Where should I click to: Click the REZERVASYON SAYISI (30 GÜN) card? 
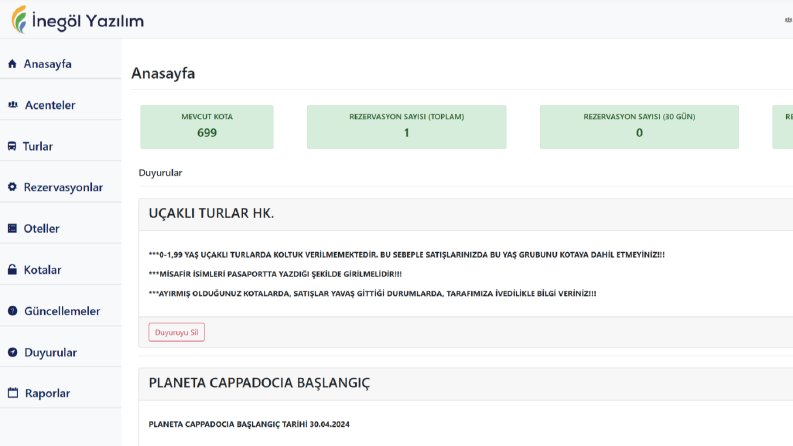pos(639,127)
